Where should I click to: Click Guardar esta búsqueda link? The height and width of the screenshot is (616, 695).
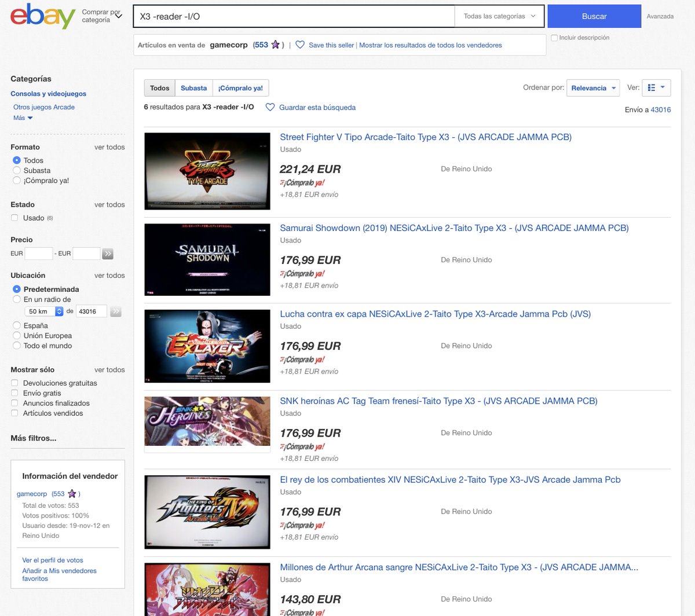(317, 108)
